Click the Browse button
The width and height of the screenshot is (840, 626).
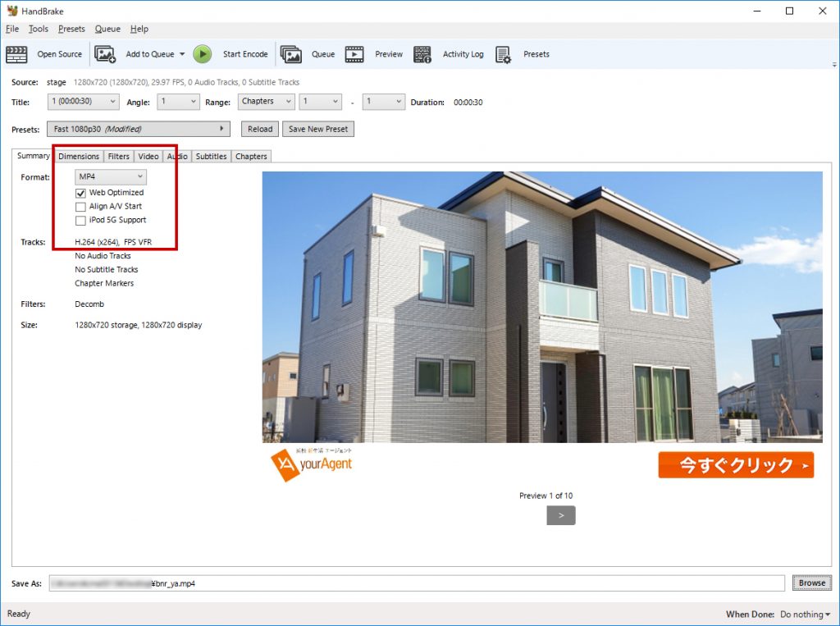[811, 583]
